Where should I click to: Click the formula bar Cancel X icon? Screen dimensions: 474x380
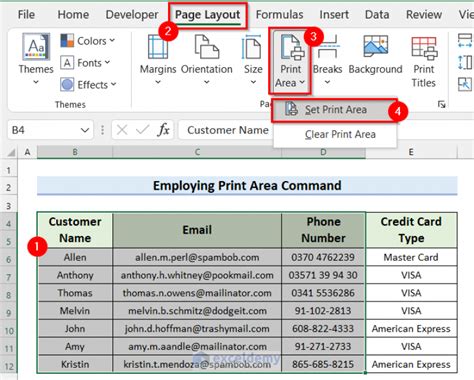[122, 130]
